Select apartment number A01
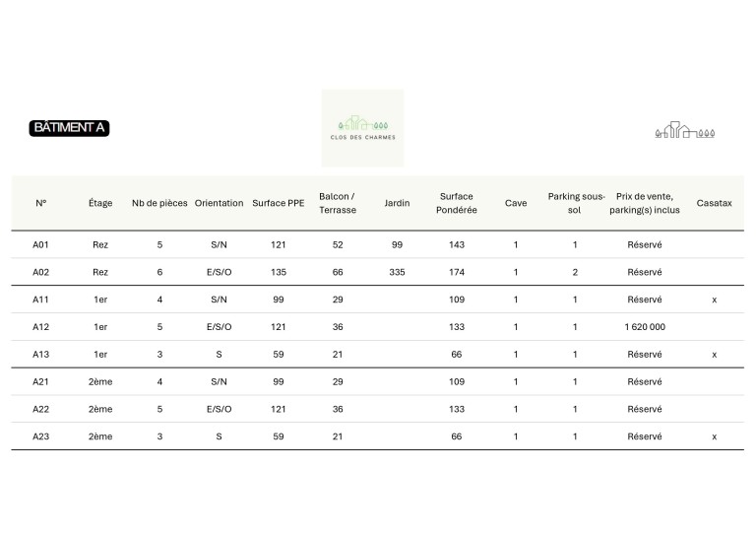The width and height of the screenshot is (756, 535). pyautogui.click(x=40, y=244)
